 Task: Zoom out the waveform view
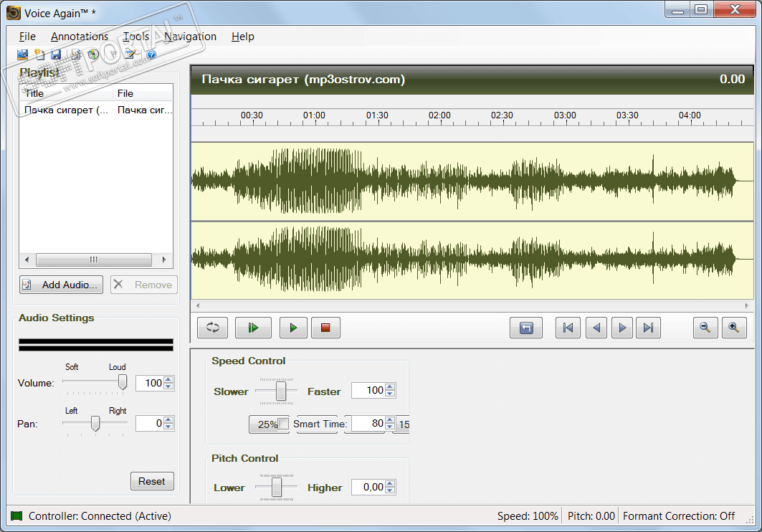[705, 328]
